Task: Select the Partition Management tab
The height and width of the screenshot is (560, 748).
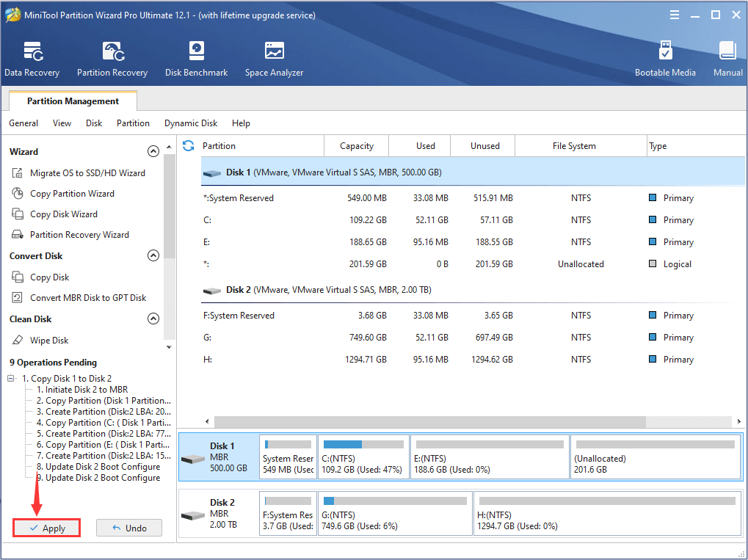Action: 73,101
